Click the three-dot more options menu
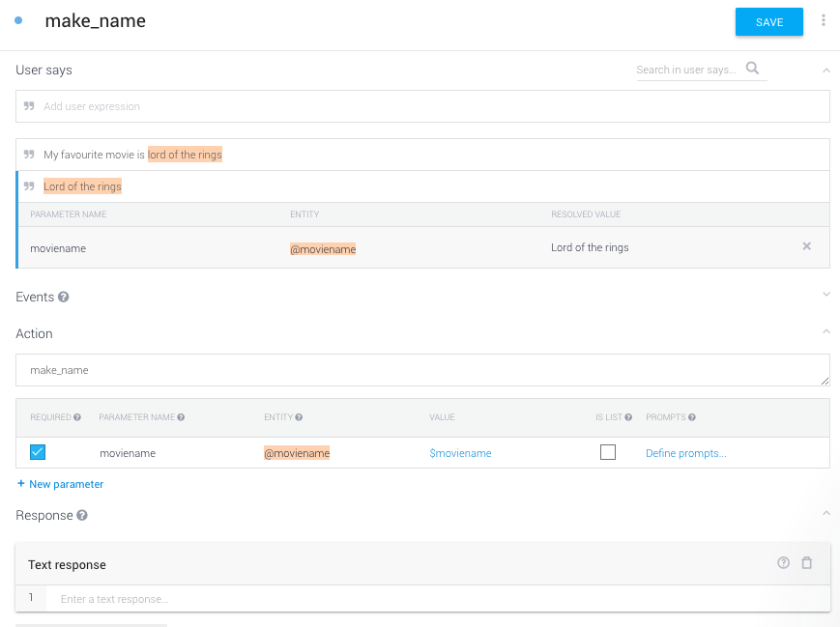840x627 pixels. 824,20
